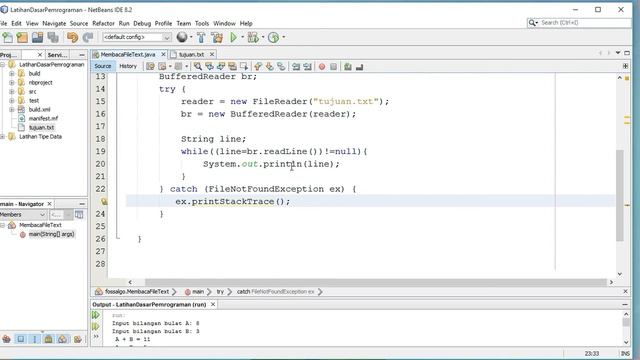This screenshot has height=360, width=640.
Task: Close the Output LatihanDasarPemrograman (run) tab
Action: click(x=213, y=304)
